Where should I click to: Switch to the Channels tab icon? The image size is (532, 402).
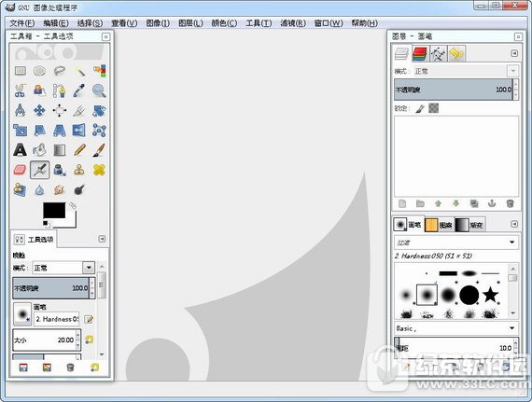[x=420, y=54]
